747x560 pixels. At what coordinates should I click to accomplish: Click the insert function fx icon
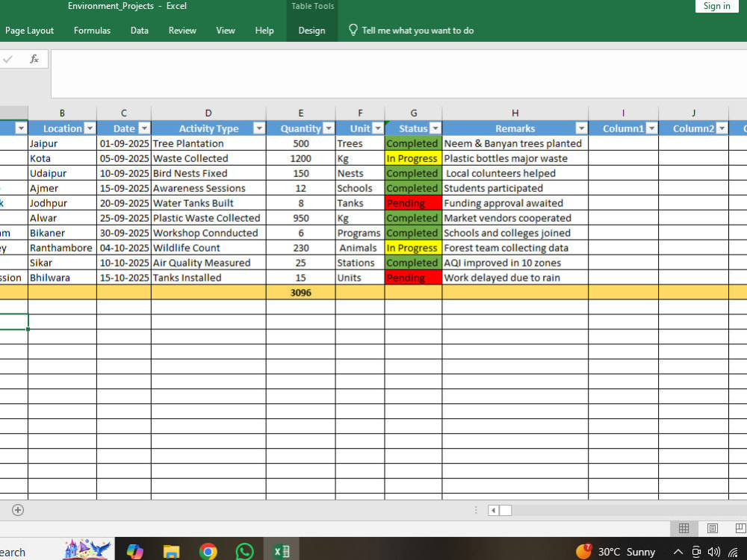coord(34,59)
